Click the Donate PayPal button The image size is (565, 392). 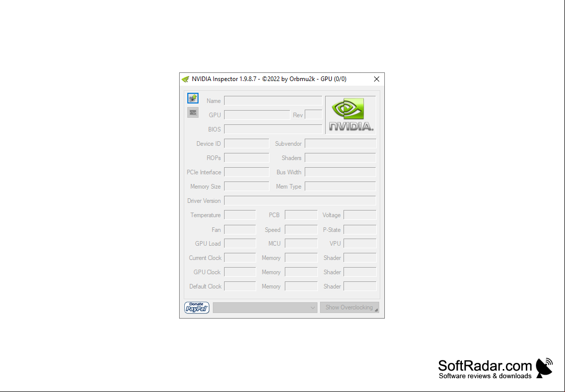[196, 307]
